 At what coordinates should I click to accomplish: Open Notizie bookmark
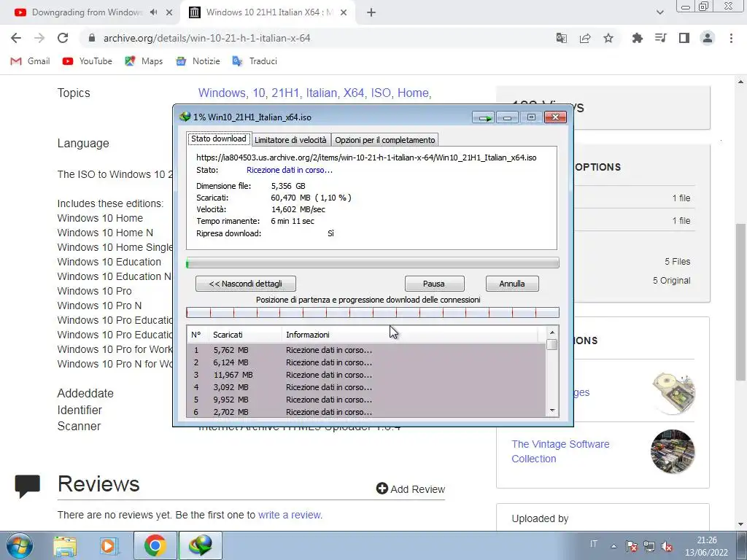click(198, 61)
